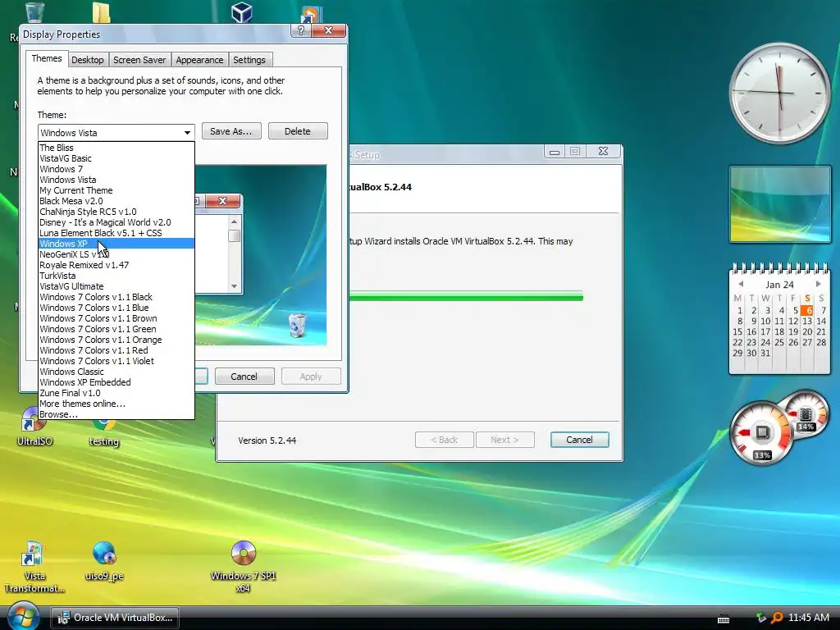This screenshot has height=630, width=840.
Task: Click the scroll up arrow in preview window
Action: coord(234,221)
